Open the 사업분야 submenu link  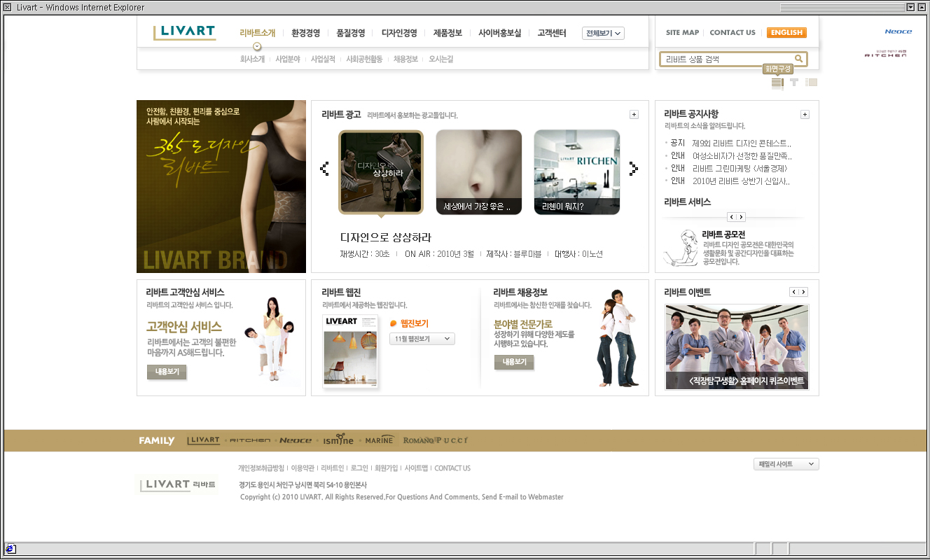pyautogui.click(x=288, y=59)
